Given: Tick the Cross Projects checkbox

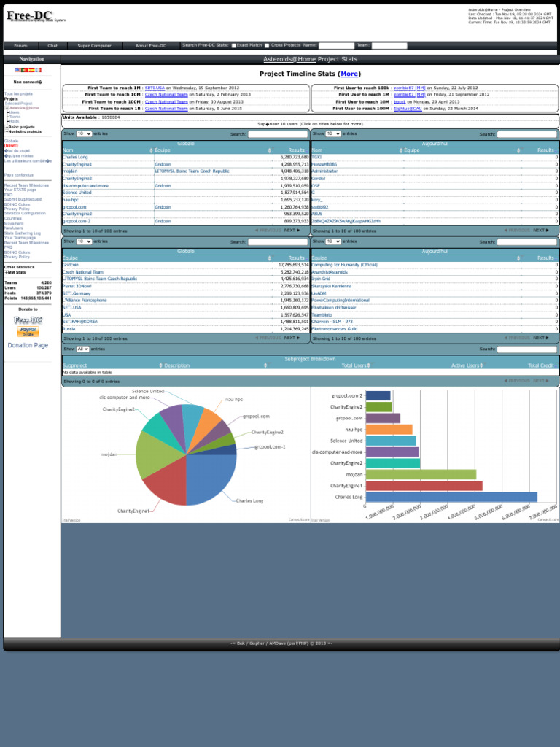Looking at the screenshot, I should [x=267, y=46].
